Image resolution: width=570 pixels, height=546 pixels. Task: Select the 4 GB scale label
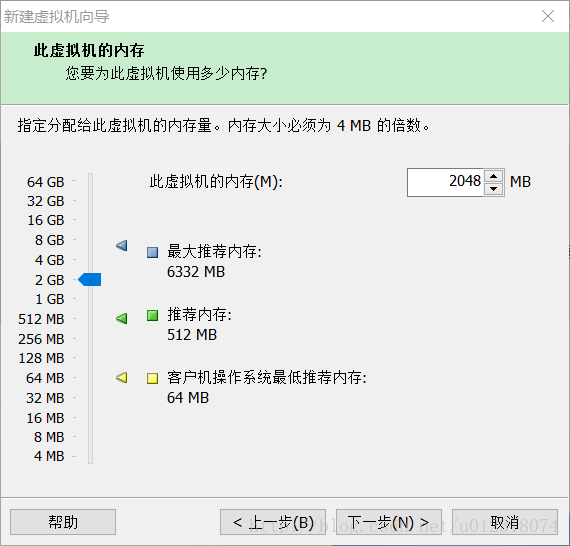pyautogui.click(x=50, y=260)
